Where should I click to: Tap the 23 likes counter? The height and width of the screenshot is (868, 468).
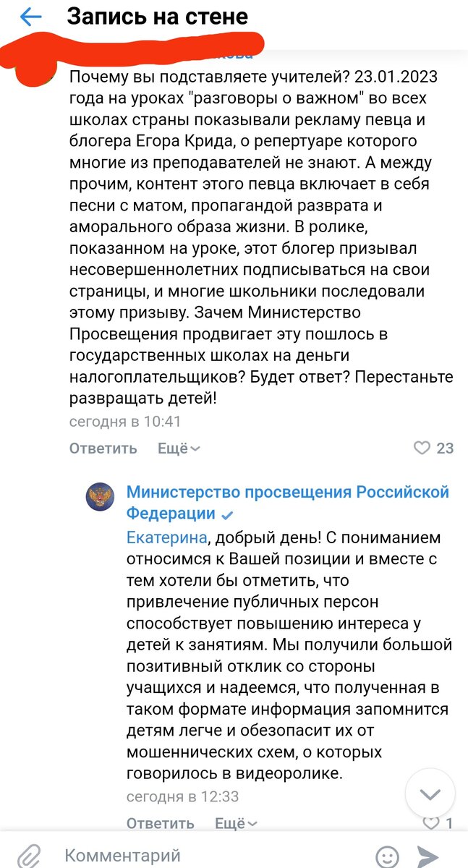pyautogui.click(x=445, y=448)
